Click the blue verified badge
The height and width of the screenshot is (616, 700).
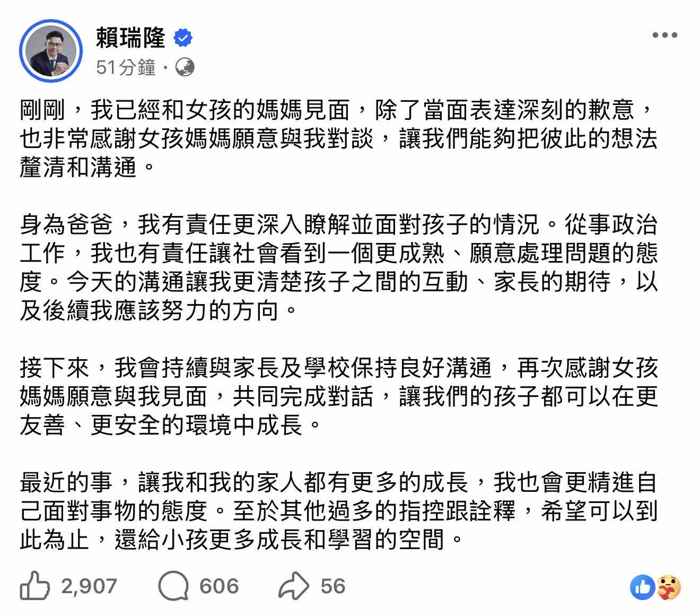click(183, 38)
